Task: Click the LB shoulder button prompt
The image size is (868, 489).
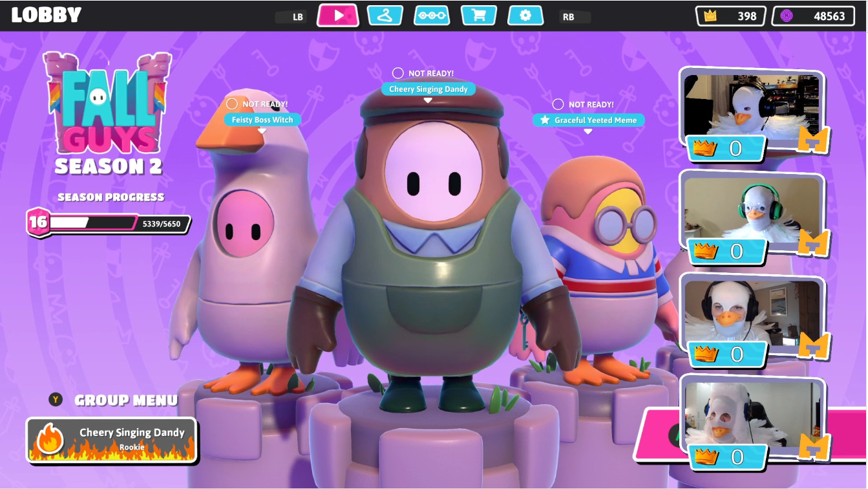Action: tap(297, 17)
